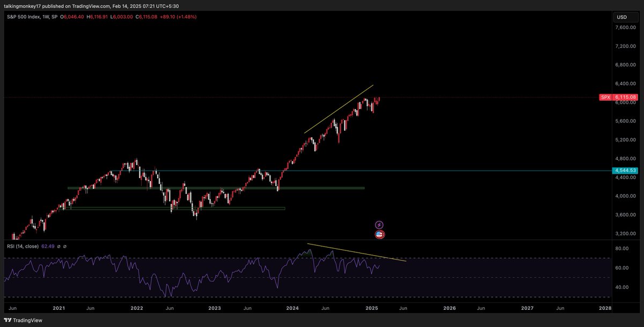
Task: Click the blue 4,544.53 price level label
Action: pos(626,170)
